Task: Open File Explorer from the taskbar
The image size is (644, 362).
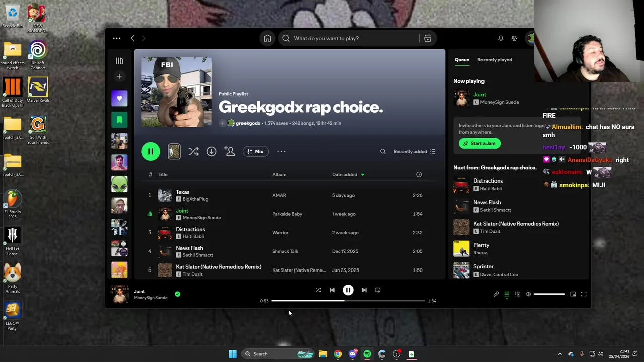Action: click(323, 354)
